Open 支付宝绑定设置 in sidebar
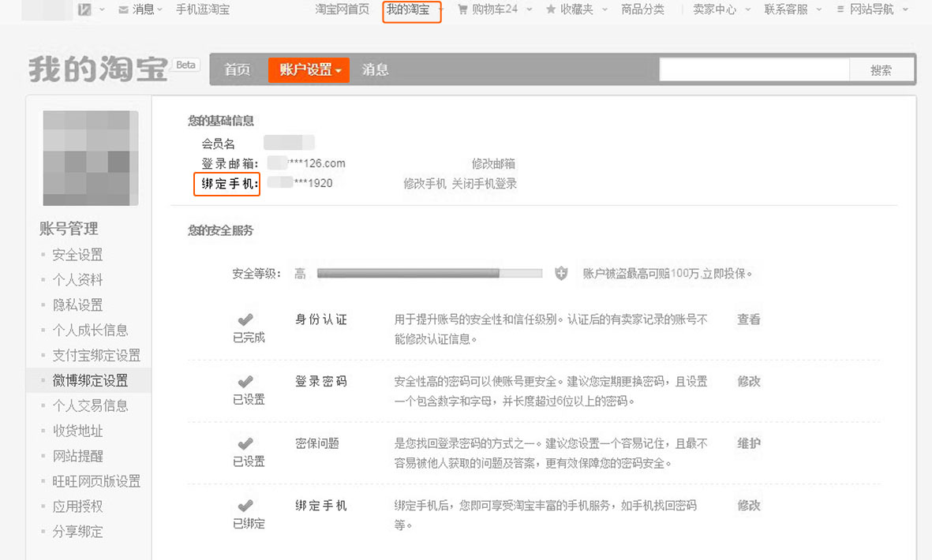 (x=96, y=355)
